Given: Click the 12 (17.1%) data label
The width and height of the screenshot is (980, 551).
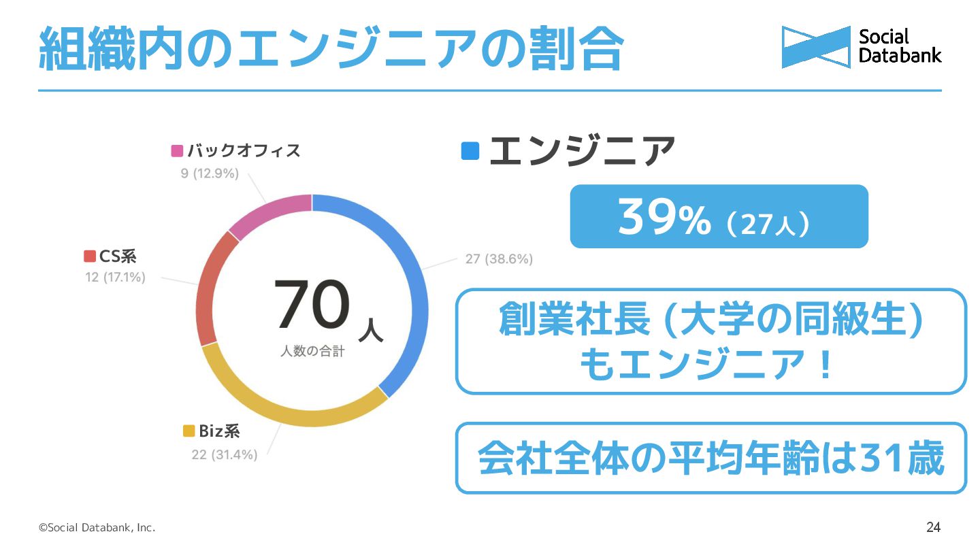Looking at the screenshot, I should click(x=116, y=278).
